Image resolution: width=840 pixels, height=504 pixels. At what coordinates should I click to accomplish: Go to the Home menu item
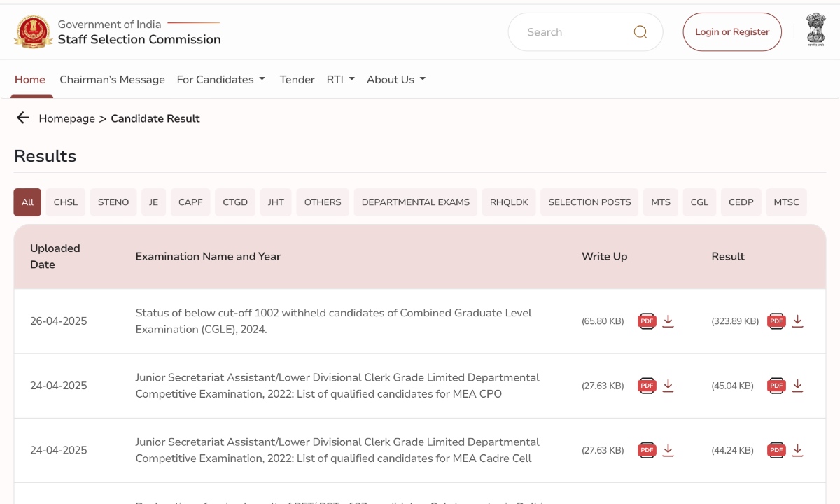pos(30,79)
